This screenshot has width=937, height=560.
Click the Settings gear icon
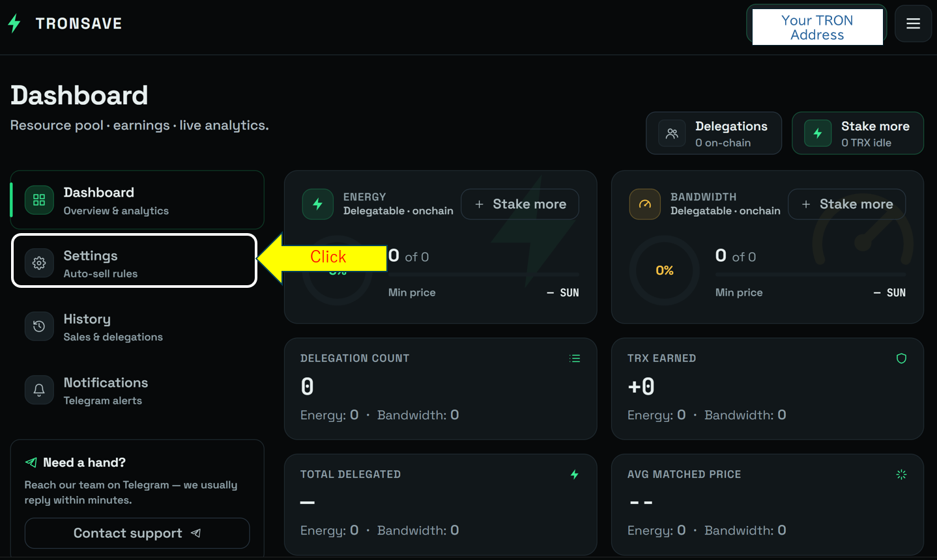pos(39,263)
